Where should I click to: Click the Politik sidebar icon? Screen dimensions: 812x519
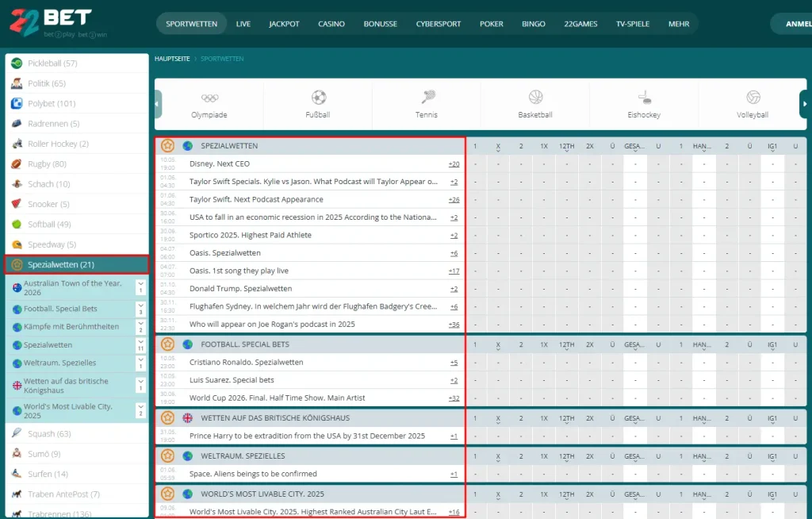tap(17, 83)
